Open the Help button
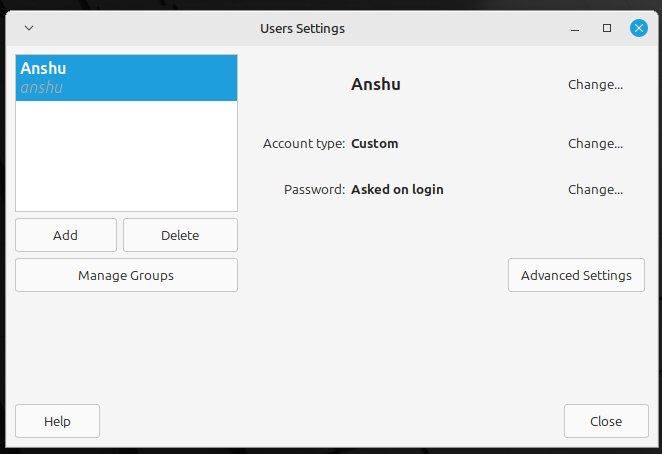662x454 pixels. (x=57, y=421)
